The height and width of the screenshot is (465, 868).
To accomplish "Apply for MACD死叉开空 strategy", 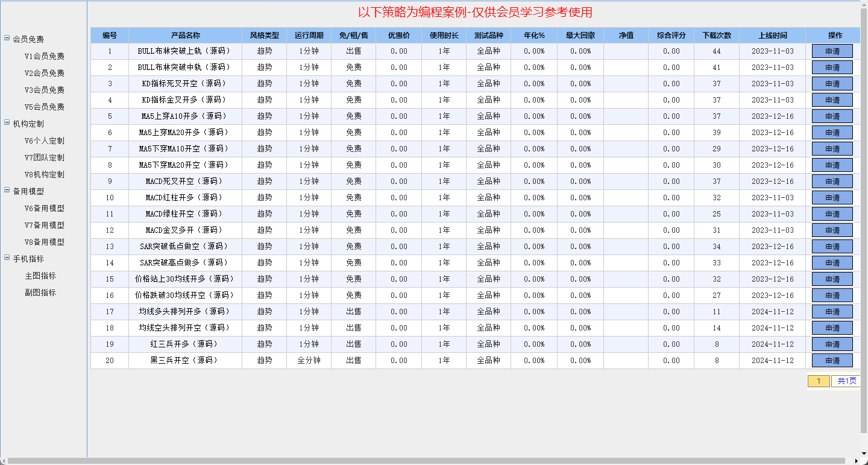I will pos(832,182).
